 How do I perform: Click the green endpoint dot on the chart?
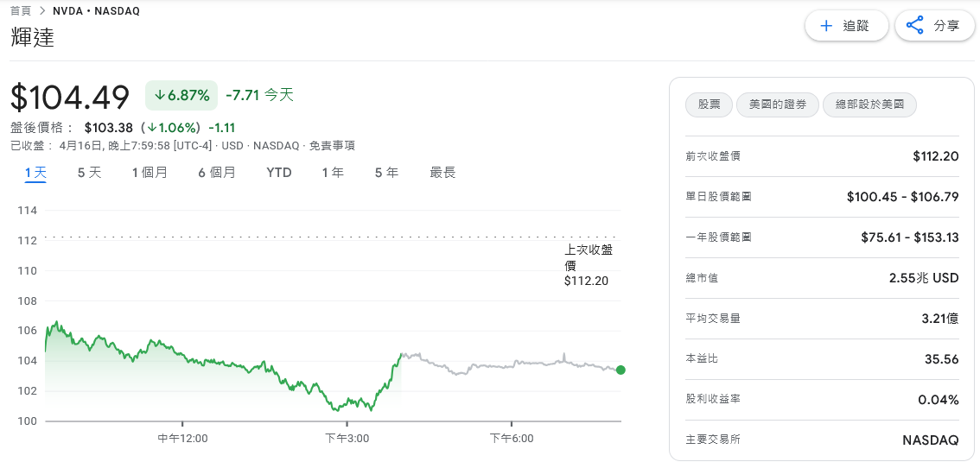(620, 370)
